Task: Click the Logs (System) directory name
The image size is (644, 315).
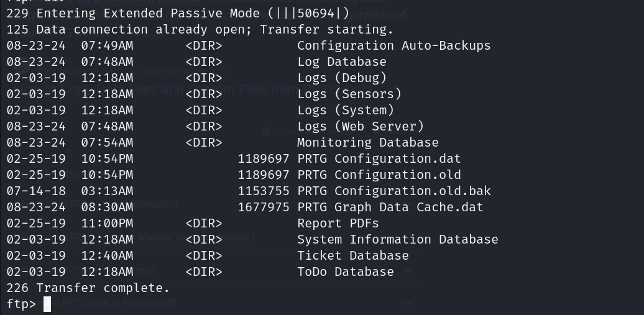Action: click(x=345, y=110)
